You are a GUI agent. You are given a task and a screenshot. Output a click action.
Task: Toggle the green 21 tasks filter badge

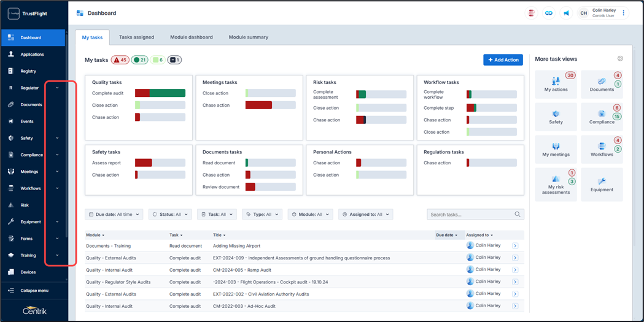click(140, 60)
